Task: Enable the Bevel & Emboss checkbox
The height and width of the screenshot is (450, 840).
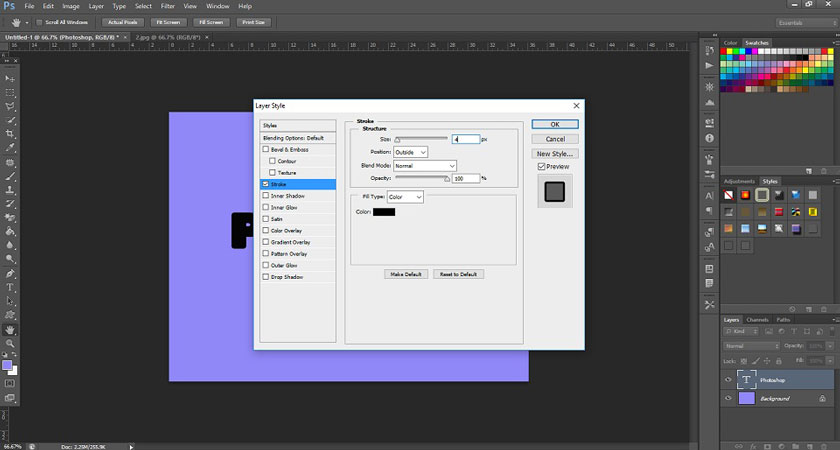Action: (x=266, y=149)
